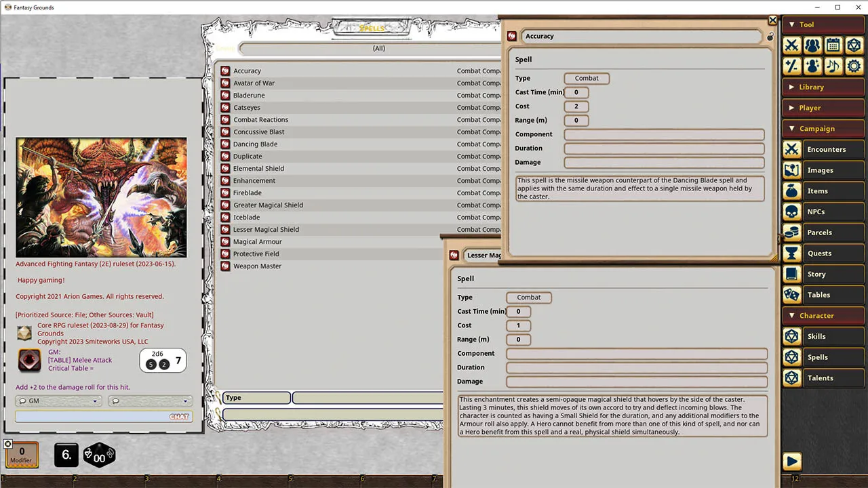
Task: Open the music notes tool icon
Action: tap(833, 66)
